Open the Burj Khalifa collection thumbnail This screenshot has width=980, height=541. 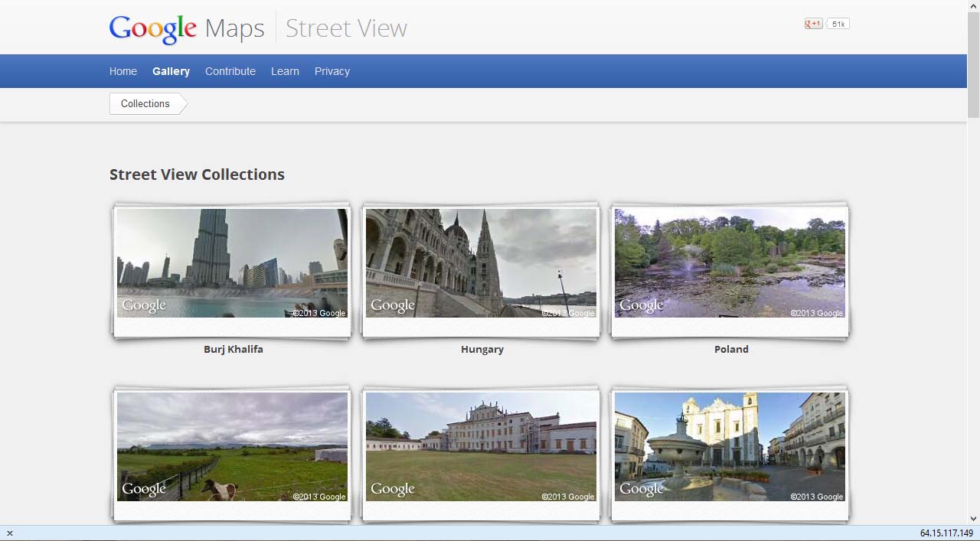(x=232, y=263)
